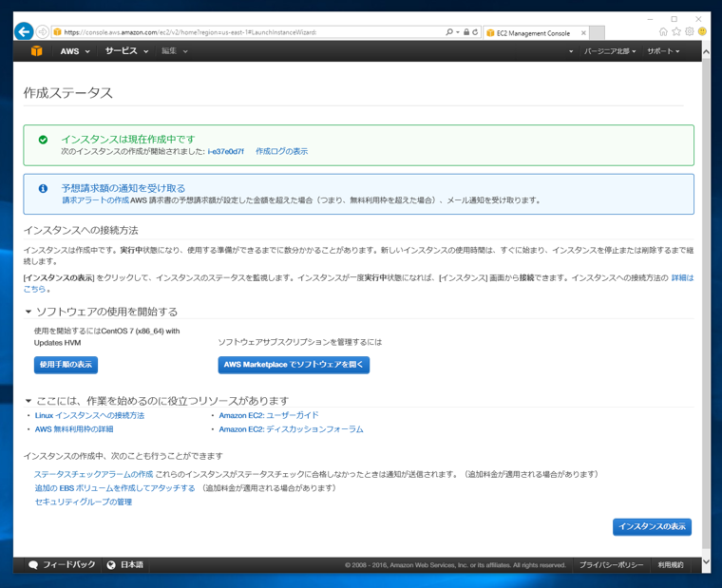Open プライバシーポリシー footer link

pyautogui.click(x=611, y=565)
